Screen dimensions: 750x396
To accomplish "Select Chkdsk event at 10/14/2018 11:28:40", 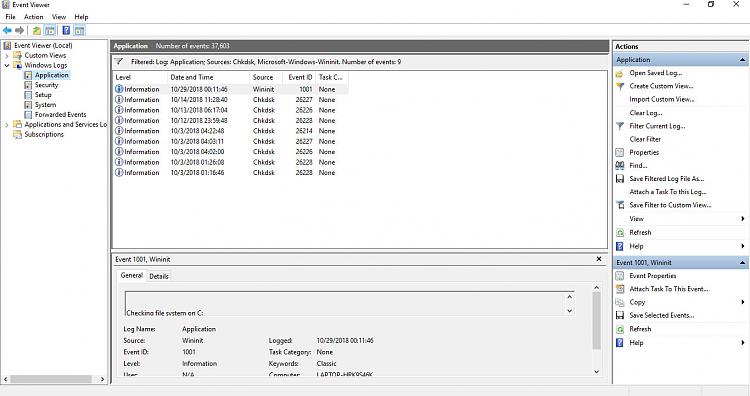I will (231, 99).
